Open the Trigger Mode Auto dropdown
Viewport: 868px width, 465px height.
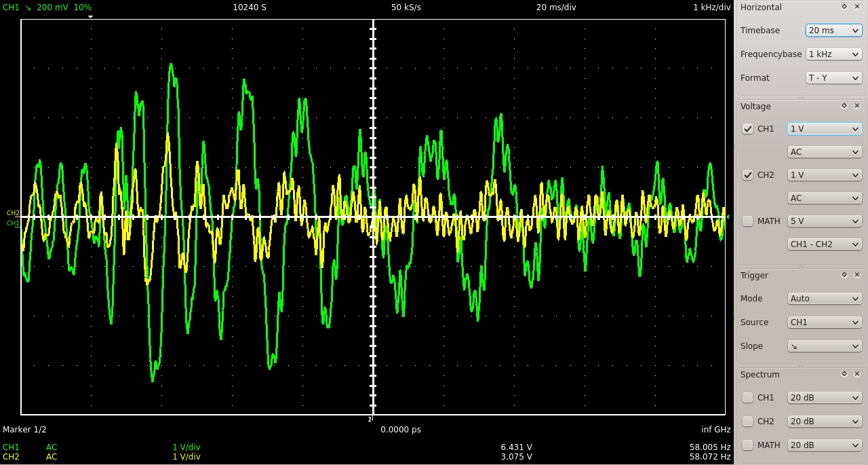coord(824,299)
